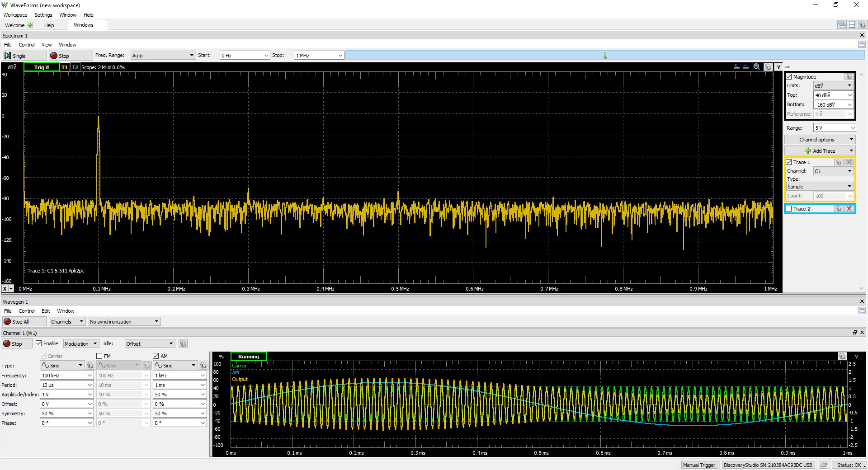Image resolution: width=868 pixels, height=470 pixels.
Task: Disable the AM modulation checkbox
Action: pyautogui.click(x=156, y=356)
